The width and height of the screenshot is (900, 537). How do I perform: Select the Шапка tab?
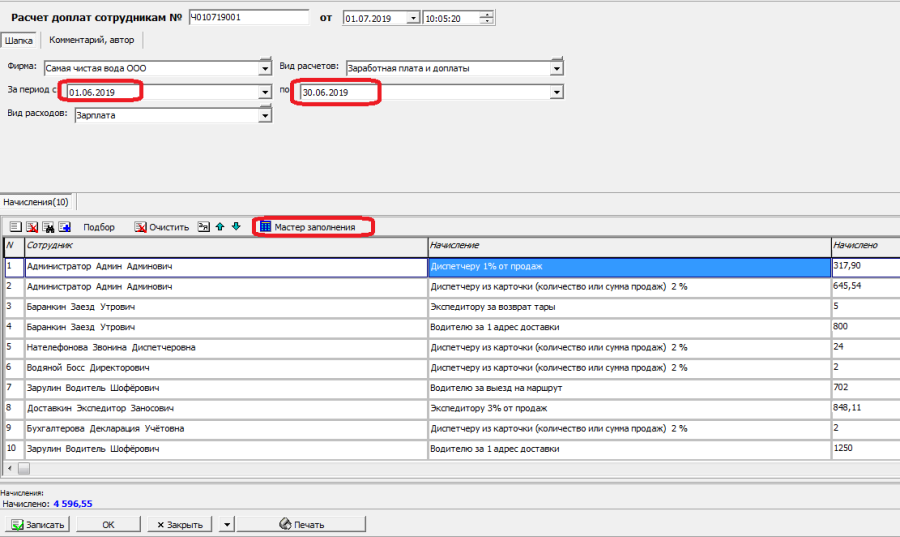tap(19, 40)
